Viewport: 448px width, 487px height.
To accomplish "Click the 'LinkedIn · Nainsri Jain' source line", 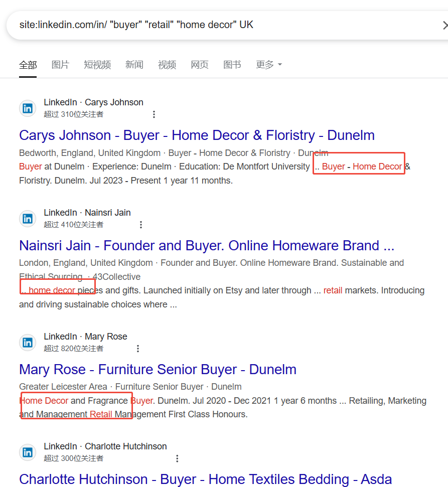I will (87, 213).
